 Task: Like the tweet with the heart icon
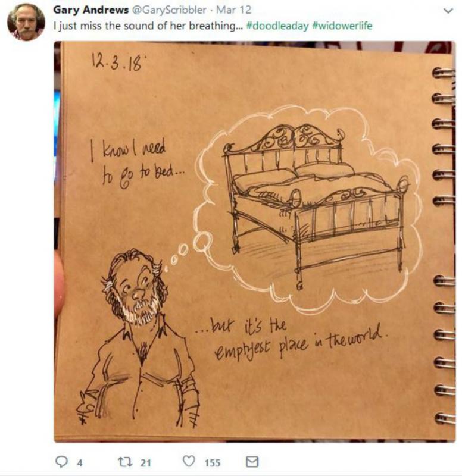tap(189, 462)
